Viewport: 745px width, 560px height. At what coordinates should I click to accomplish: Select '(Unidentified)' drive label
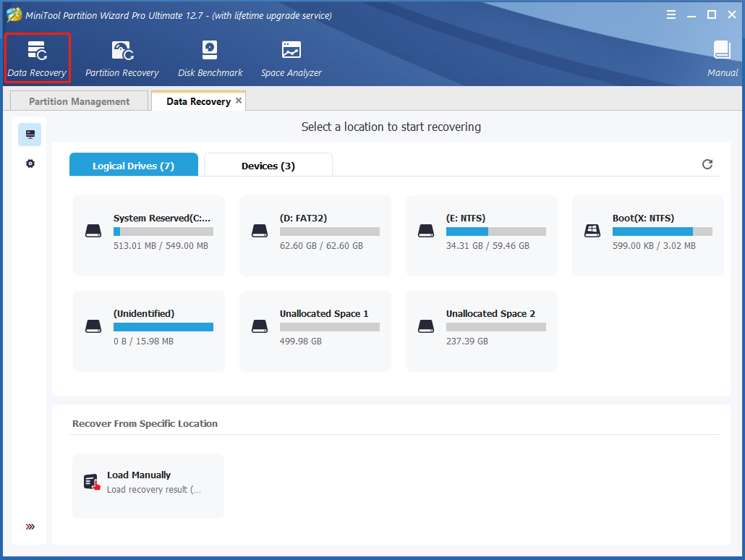point(144,313)
